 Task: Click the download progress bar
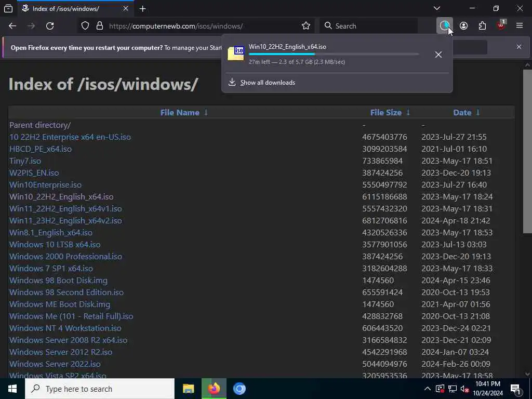[334, 54]
